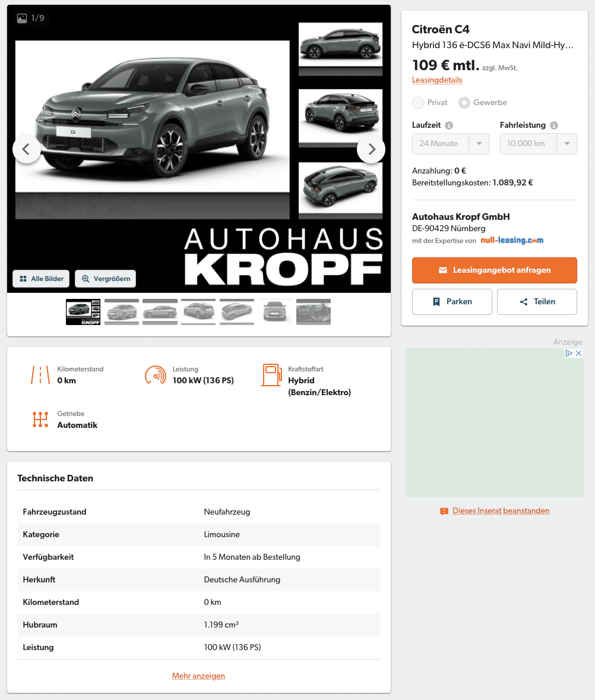Click the fuel pump Kraftstoffart icon
This screenshot has height=700, width=595.
tap(271, 375)
